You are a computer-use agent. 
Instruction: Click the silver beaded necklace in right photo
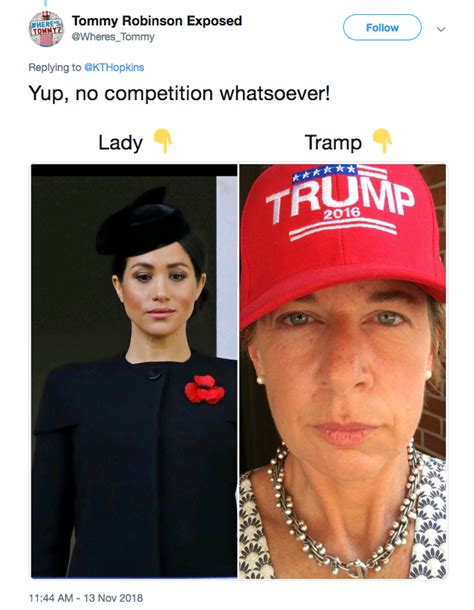342,517
